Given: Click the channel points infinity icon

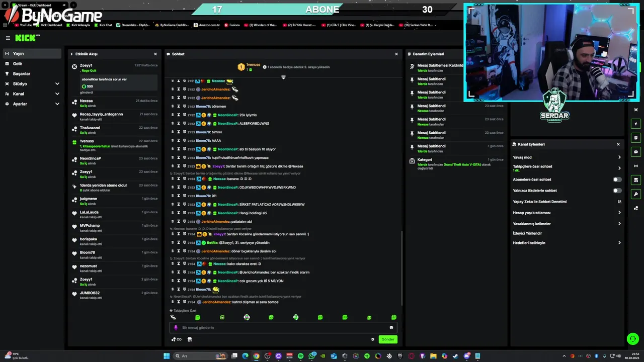Looking at the screenshot, I should coord(177,339).
